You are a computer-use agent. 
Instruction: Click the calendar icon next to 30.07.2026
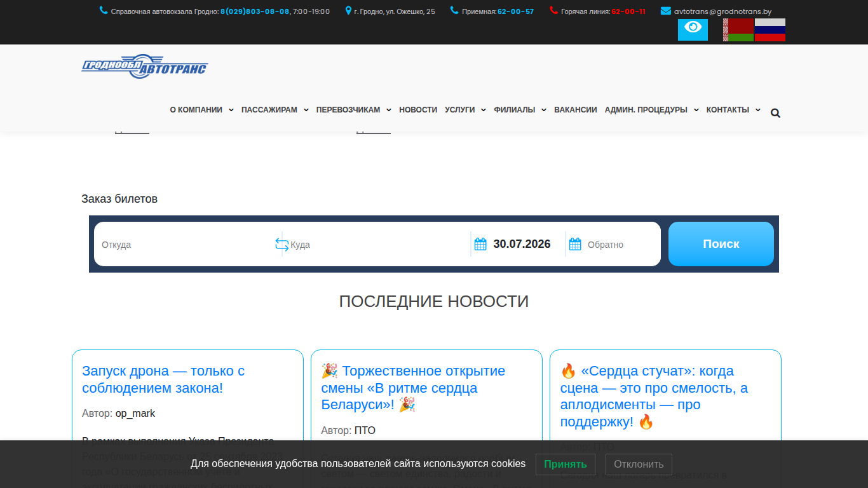pos(480,244)
